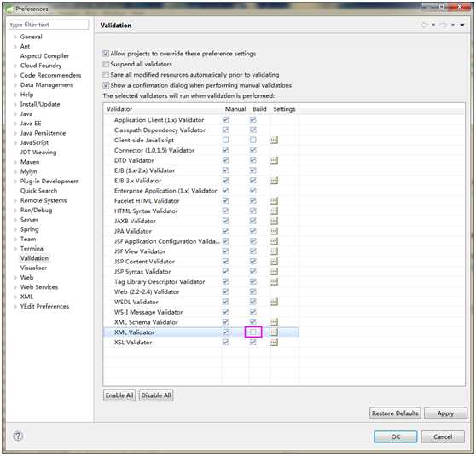Toggle Allow projects to override preference settings
This screenshot has width=476, height=456.
pyautogui.click(x=106, y=54)
